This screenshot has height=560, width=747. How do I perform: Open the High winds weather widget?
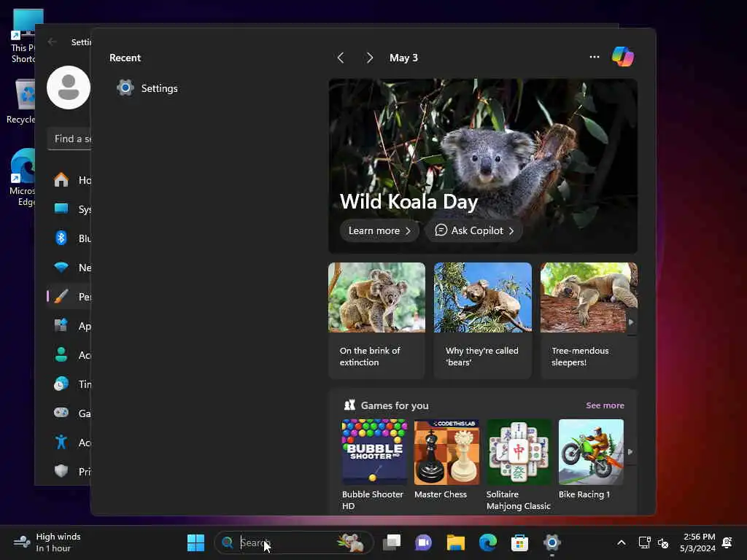(47, 542)
